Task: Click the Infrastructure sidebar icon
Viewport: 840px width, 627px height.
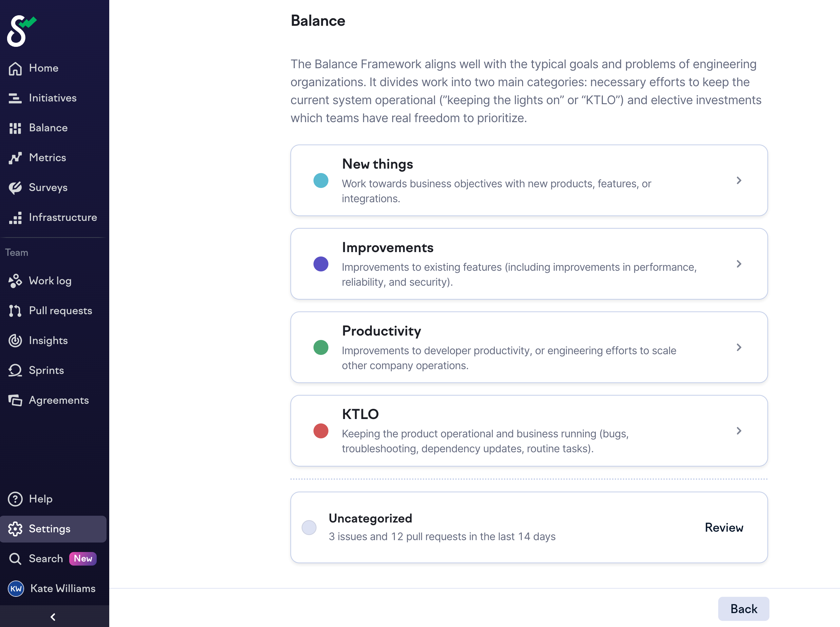Action: (15, 217)
